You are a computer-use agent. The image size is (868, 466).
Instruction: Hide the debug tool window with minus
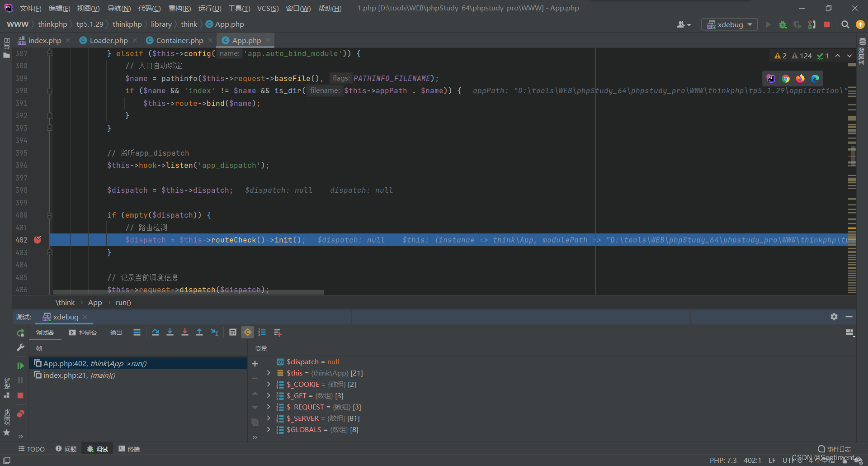click(849, 317)
